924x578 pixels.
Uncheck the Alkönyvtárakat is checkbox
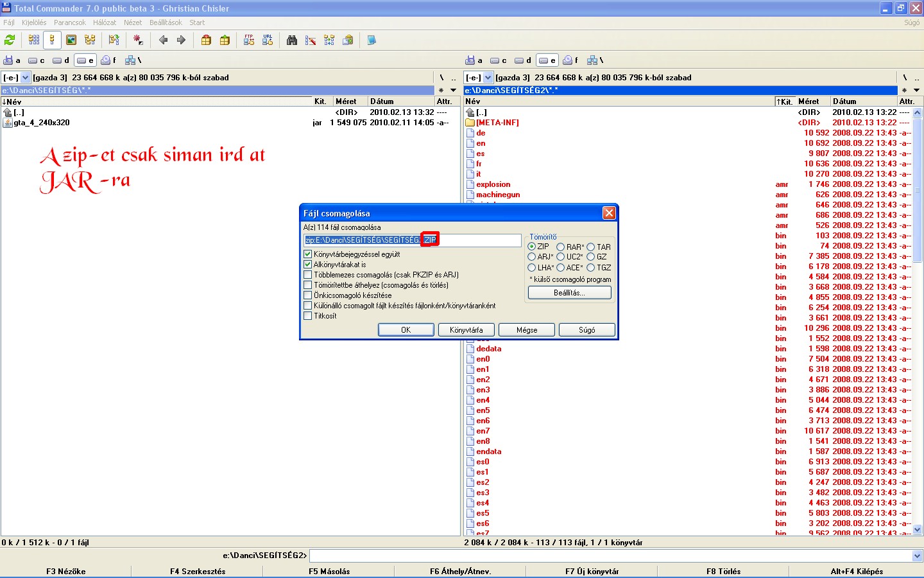click(x=308, y=265)
